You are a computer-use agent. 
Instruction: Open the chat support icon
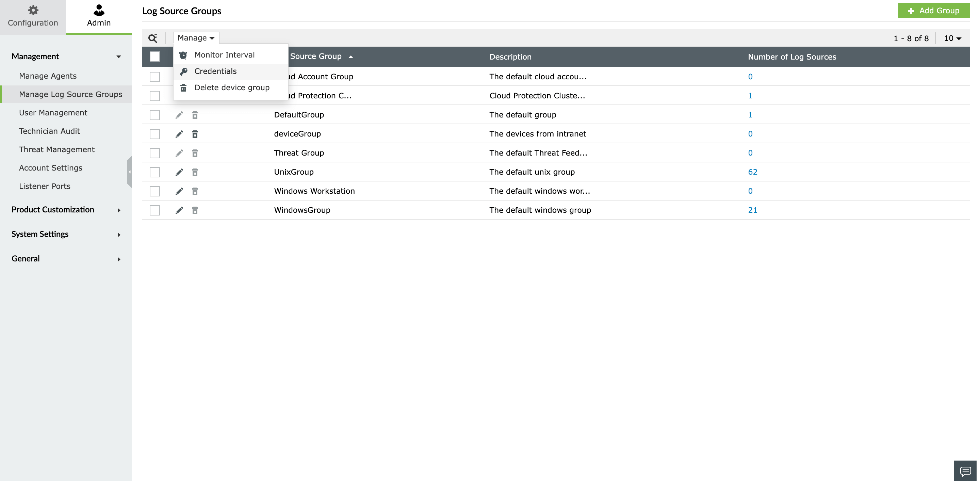click(966, 471)
